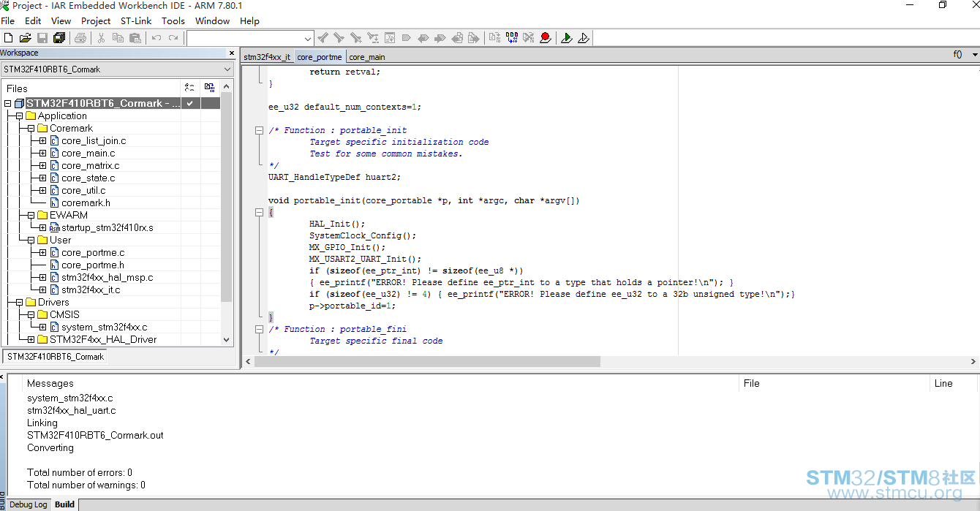Switch to the stm32f4xx_it editor tab
980x511 pixels.
tap(267, 56)
